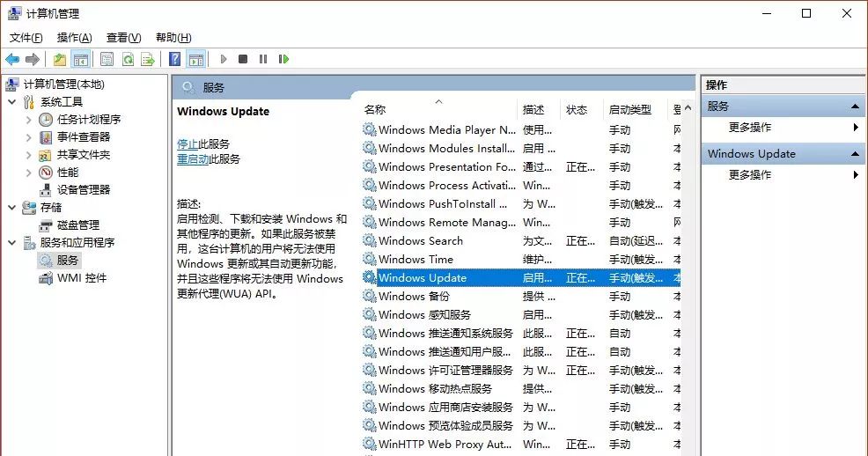
Task: Select the Windows Presentation Fo... service
Action: tap(521, 166)
